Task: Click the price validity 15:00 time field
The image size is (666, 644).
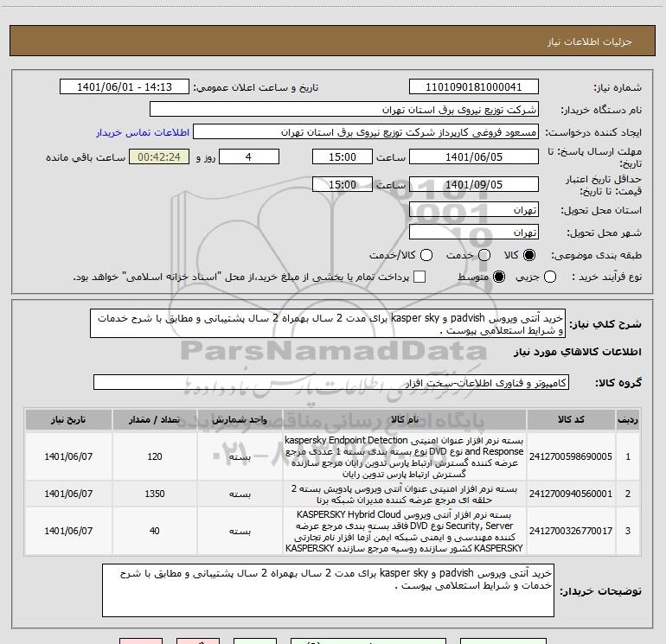Action: click(343, 184)
